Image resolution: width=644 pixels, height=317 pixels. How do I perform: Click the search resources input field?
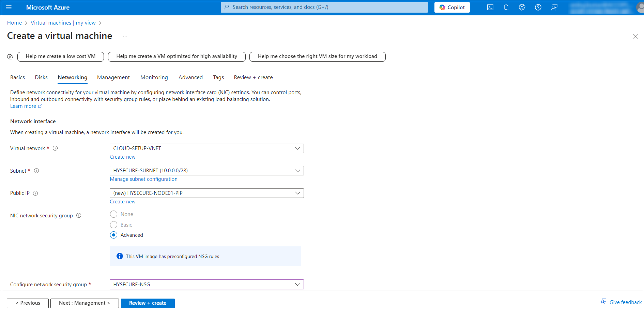tap(324, 7)
